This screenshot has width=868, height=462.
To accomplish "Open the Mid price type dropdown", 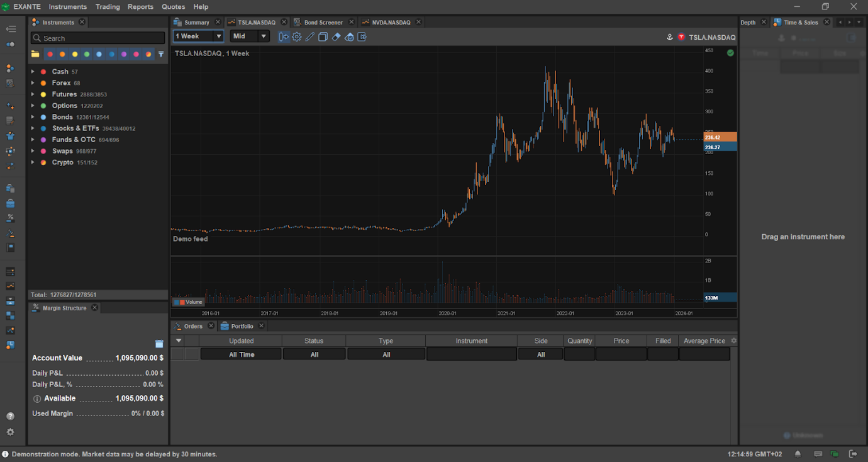I will pos(250,37).
